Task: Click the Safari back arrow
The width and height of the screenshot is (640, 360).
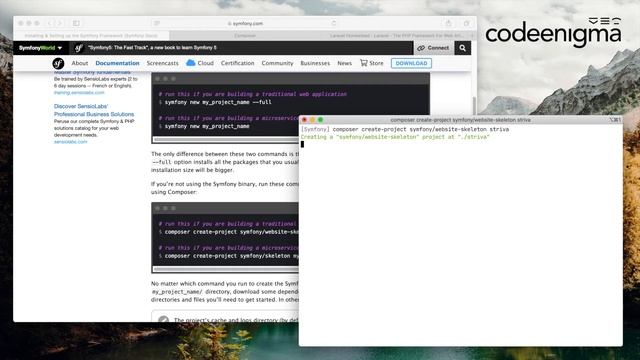Action: [x=49, y=23]
